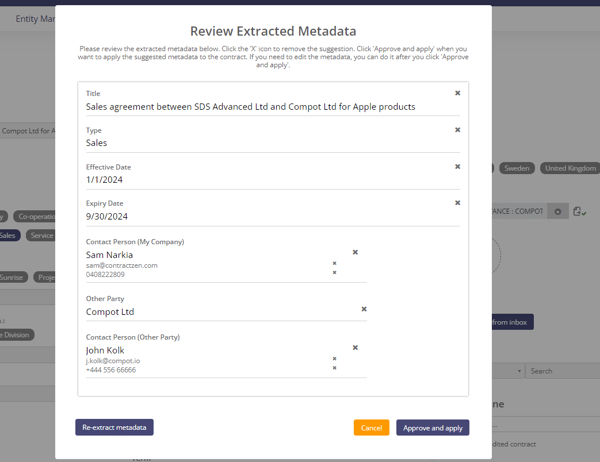Click the Sales tag in background page
Viewport: 600px width, 462px height.
(8, 235)
